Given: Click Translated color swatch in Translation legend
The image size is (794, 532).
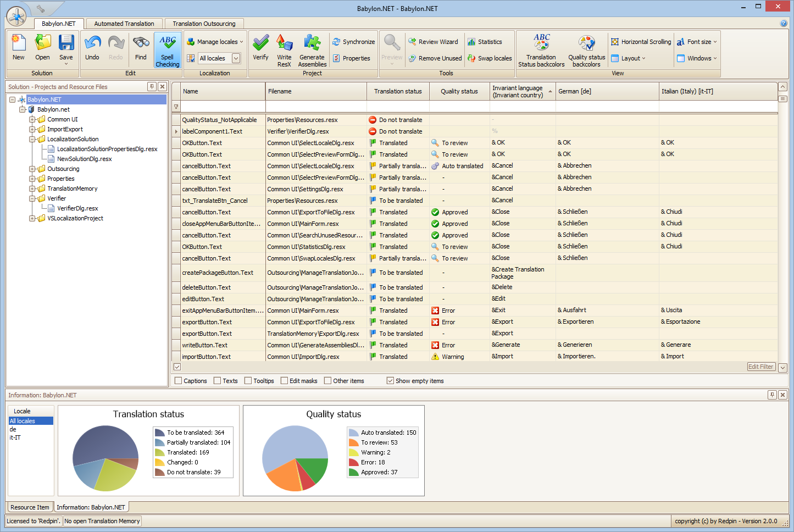Looking at the screenshot, I should click(x=160, y=452).
